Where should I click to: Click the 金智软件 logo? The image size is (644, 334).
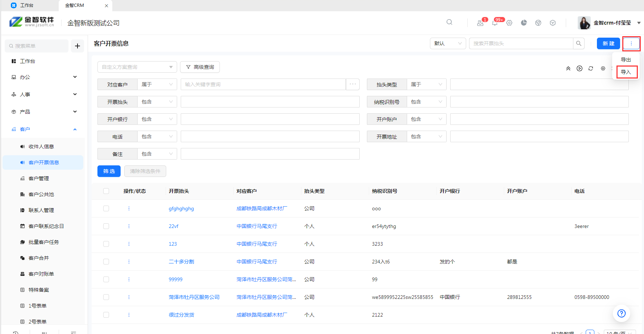(32, 22)
